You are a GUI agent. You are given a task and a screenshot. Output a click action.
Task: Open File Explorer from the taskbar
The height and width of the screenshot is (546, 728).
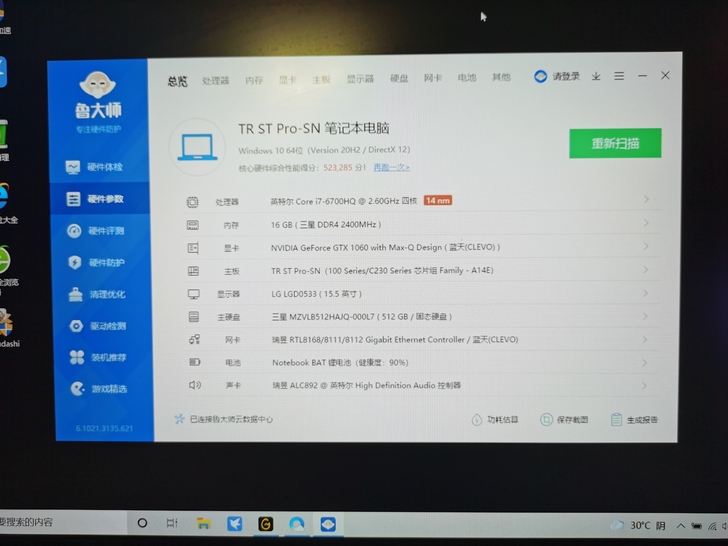(204, 524)
